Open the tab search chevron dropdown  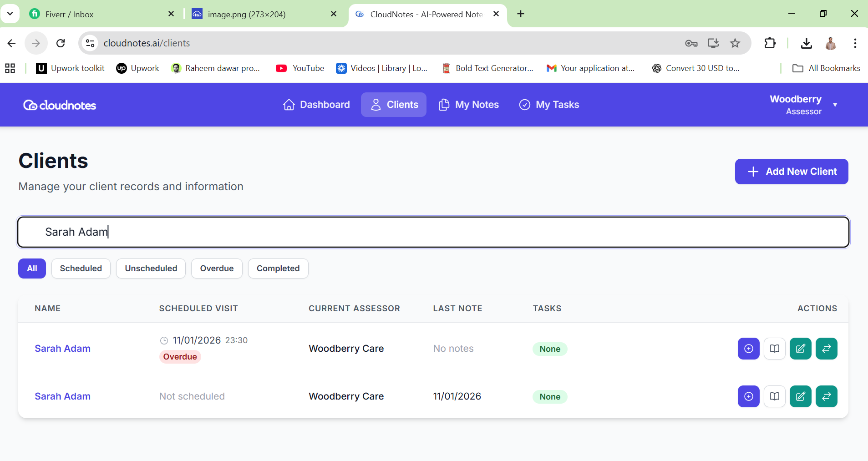[10, 14]
